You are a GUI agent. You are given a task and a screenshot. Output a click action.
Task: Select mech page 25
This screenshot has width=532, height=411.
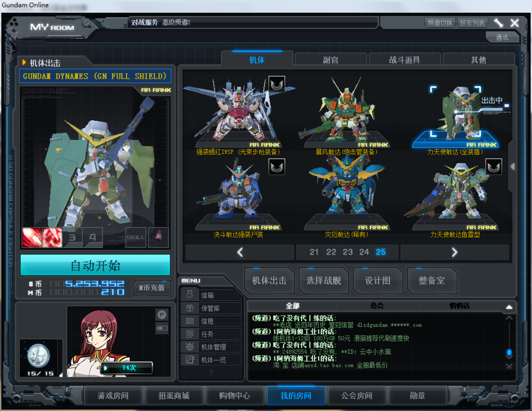381,252
